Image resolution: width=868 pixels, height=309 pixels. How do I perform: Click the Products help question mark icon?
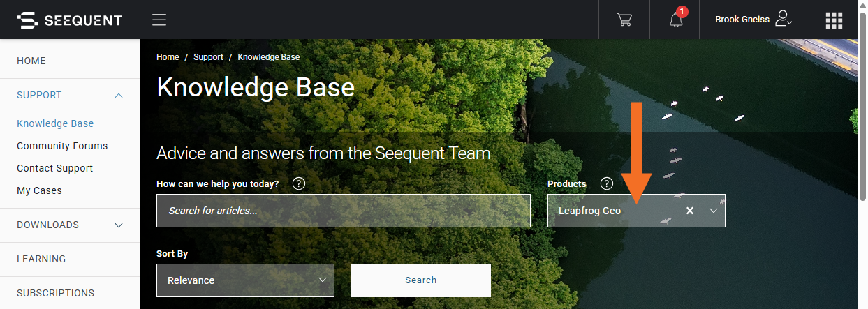[x=607, y=183]
